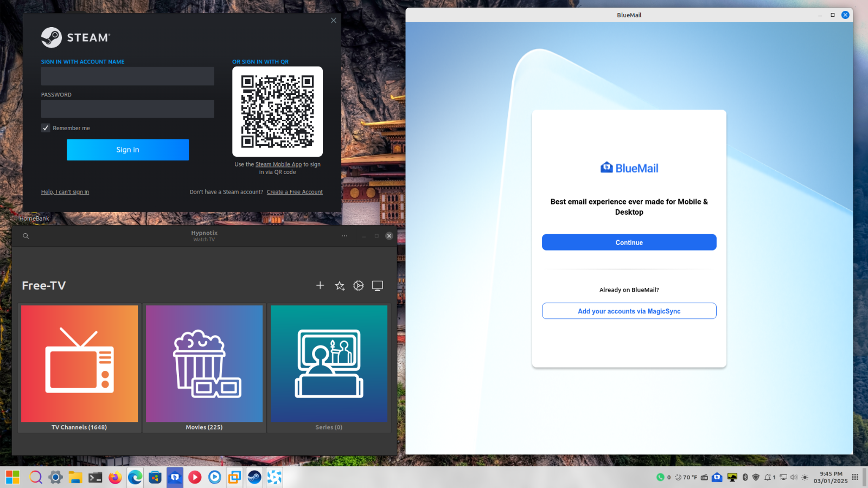Click green phone tray icon
Viewport: 868px width, 488px height.
(660, 477)
